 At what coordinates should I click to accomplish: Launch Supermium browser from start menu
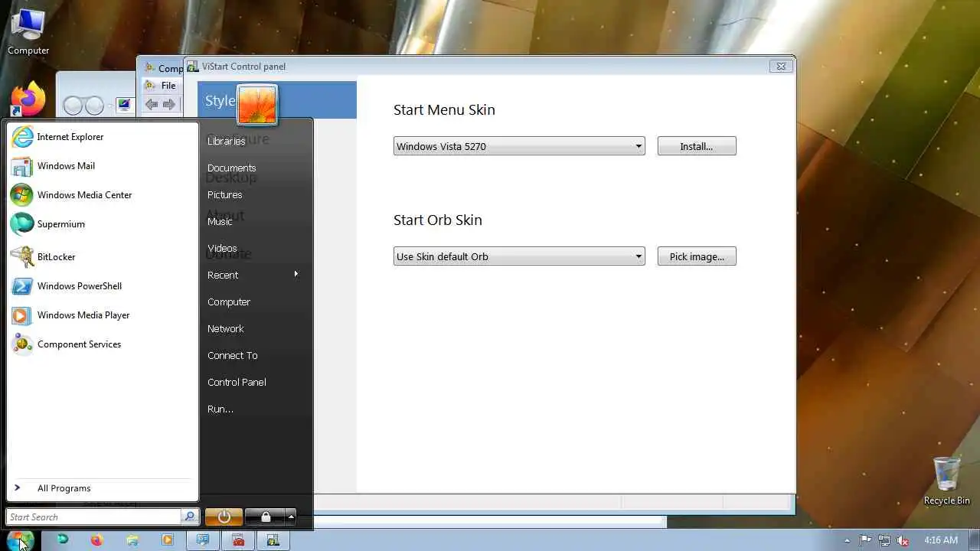tap(60, 224)
